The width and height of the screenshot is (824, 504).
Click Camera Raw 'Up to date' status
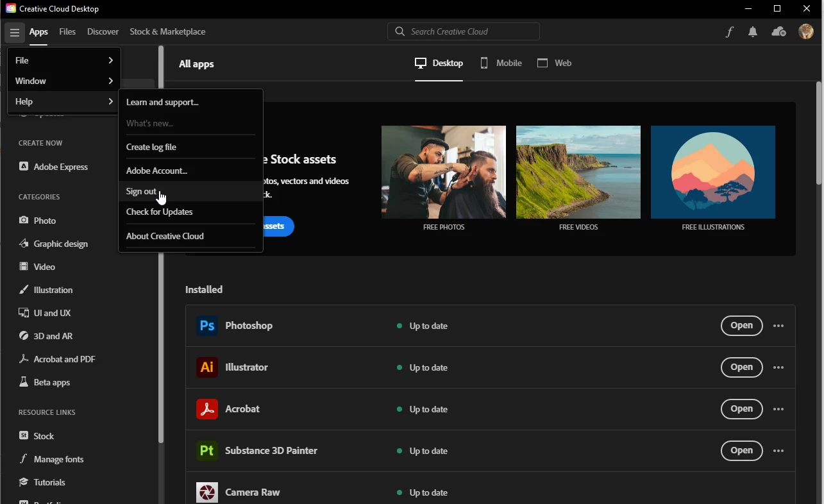click(422, 492)
